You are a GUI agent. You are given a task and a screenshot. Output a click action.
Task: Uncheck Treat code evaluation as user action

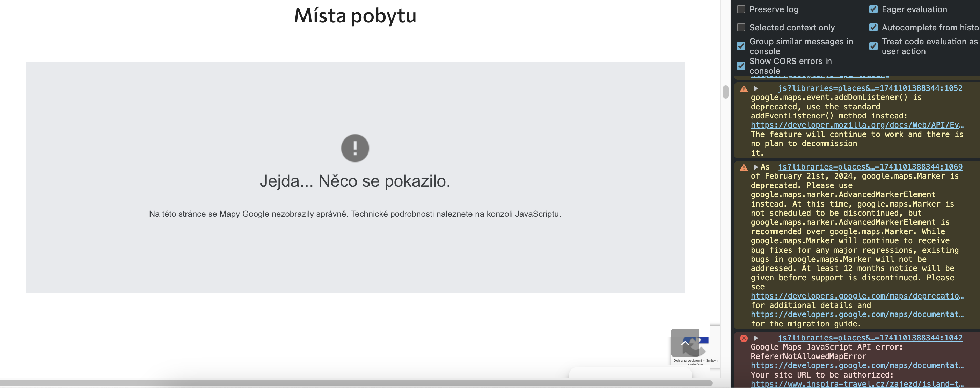click(x=873, y=46)
